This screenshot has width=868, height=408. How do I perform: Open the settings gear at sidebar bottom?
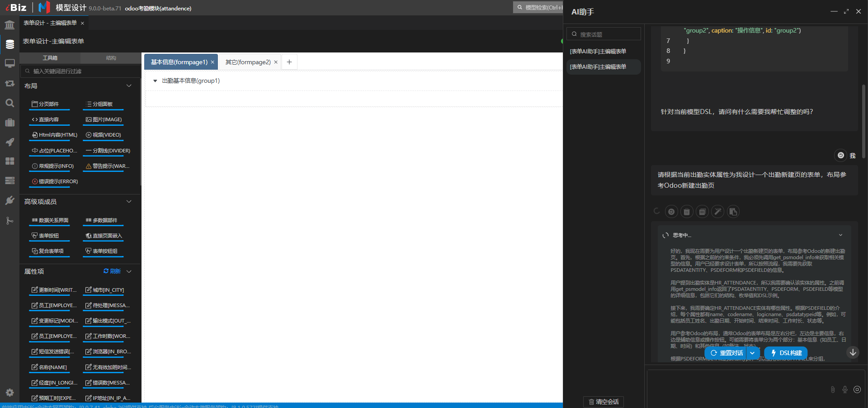click(9, 392)
